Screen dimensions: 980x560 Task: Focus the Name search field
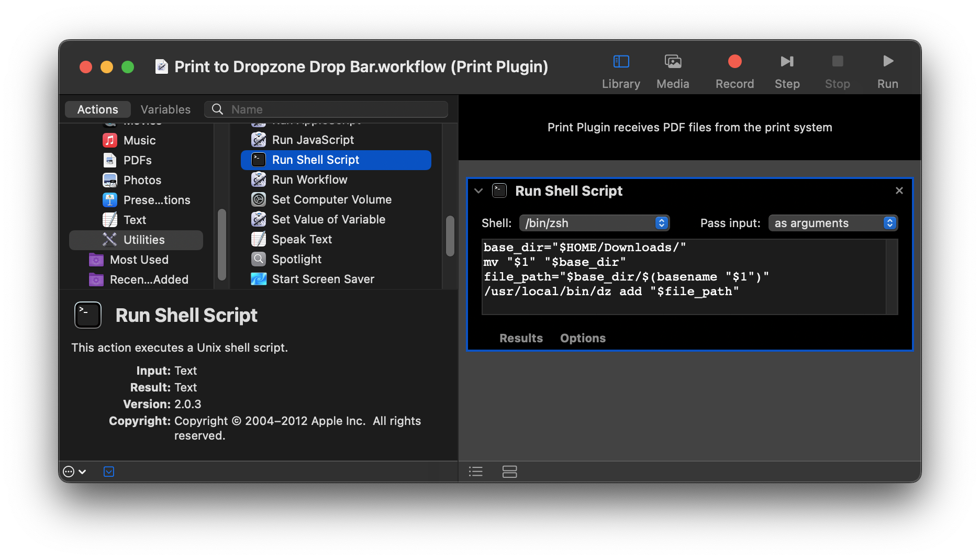(326, 109)
